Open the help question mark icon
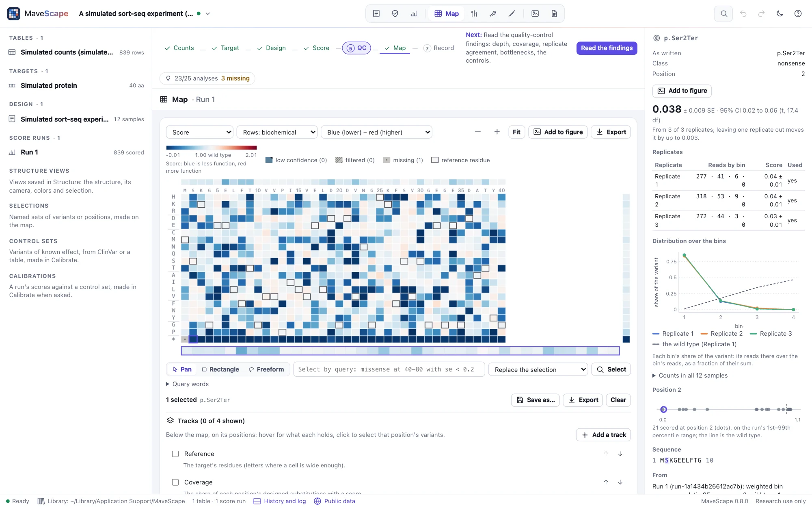The height and width of the screenshot is (508, 812). click(x=798, y=13)
